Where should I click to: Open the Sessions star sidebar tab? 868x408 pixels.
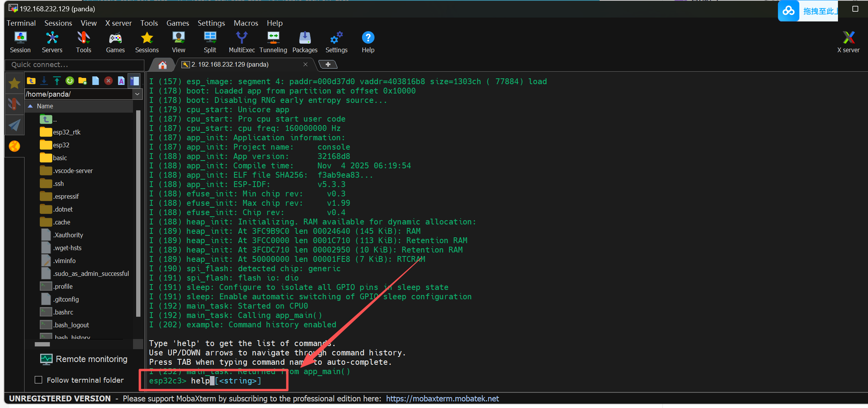(14, 83)
